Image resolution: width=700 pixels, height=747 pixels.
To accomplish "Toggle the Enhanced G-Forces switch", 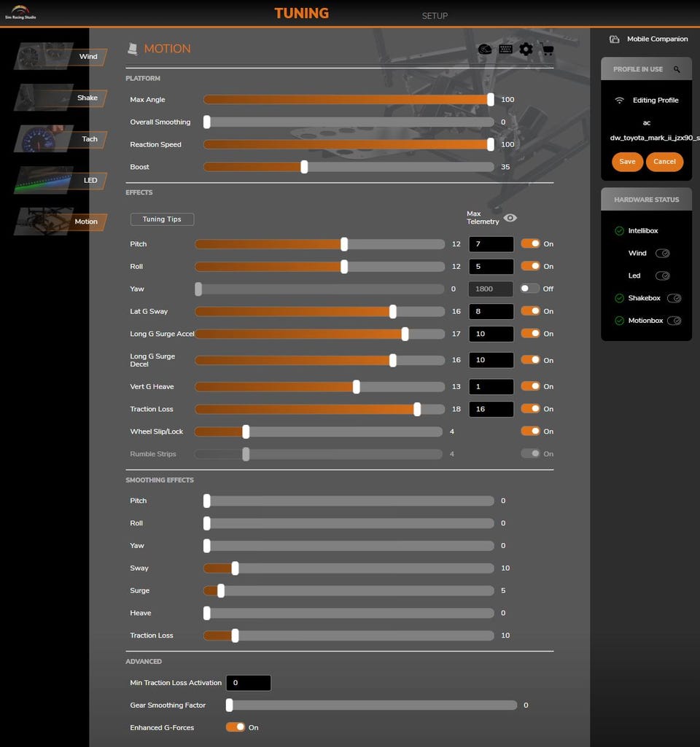I will [236, 727].
